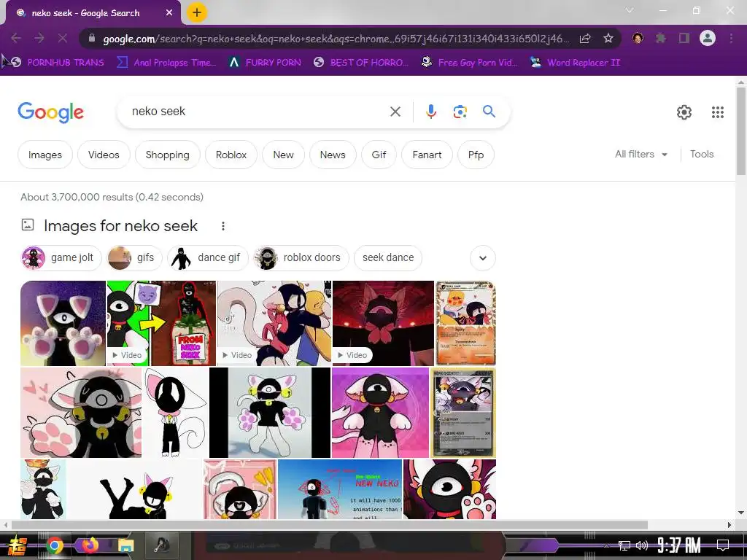Open Word Replacer II bookmark
Screen dimensions: 747x560
point(575,63)
